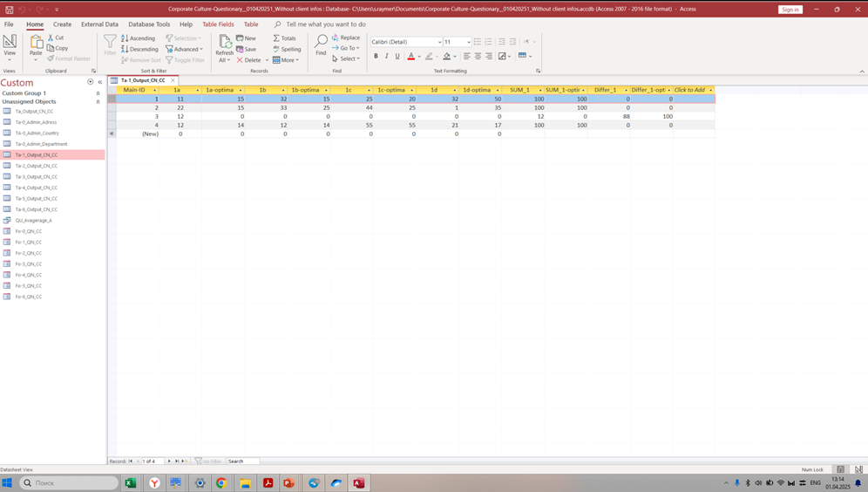Toggle Bold formatting
Image resolution: width=868 pixels, height=492 pixels.
click(x=376, y=56)
